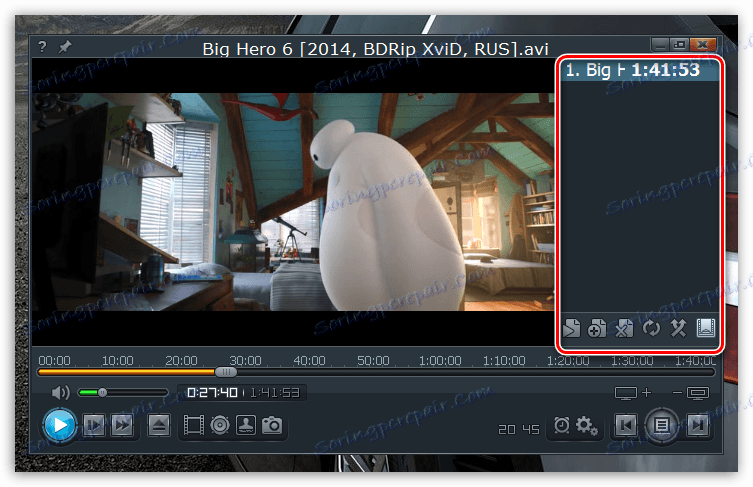
Task: Open the alarm clock scheduler icon
Action: 561,425
